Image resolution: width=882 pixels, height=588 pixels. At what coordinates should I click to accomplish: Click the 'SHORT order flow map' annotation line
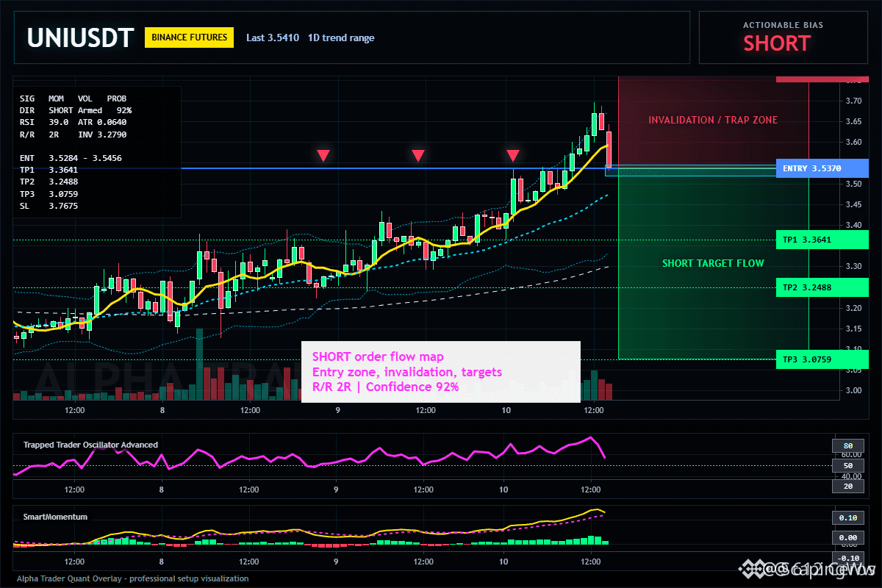[x=378, y=357]
